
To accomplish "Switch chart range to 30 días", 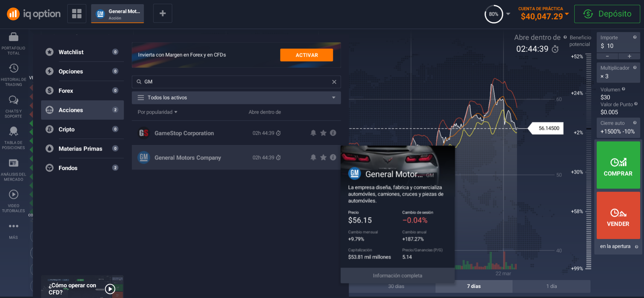I will click(x=396, y=286).
